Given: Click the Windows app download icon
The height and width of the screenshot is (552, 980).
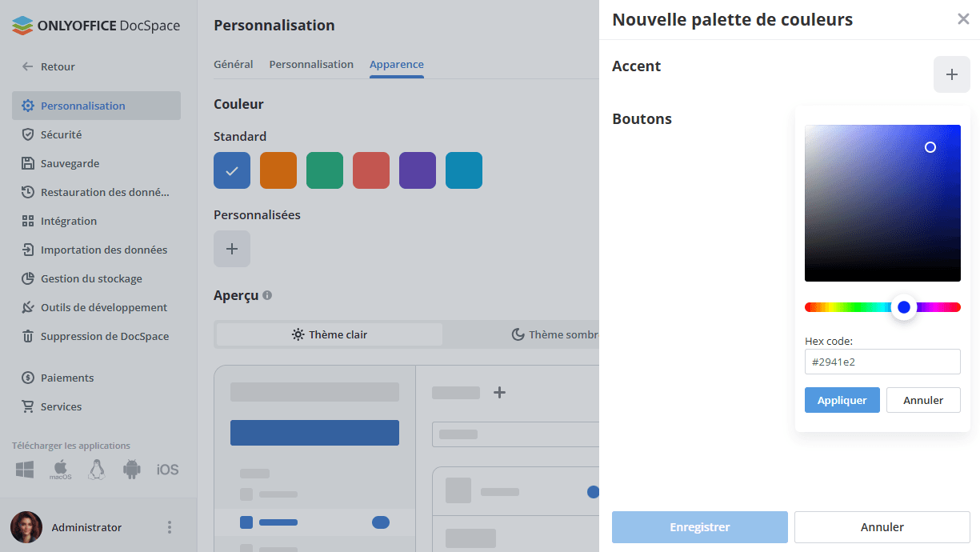Looking at the screenshot, I should click(x=25, y=470).
